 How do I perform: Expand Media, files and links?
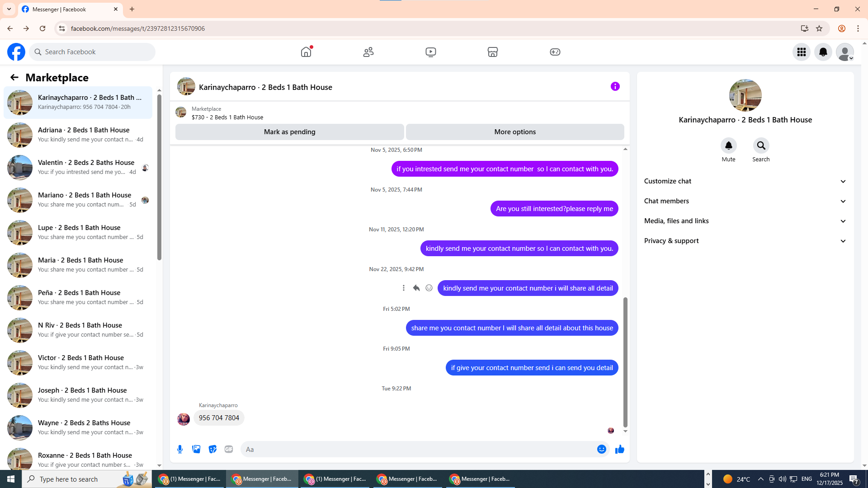point(745,221)
